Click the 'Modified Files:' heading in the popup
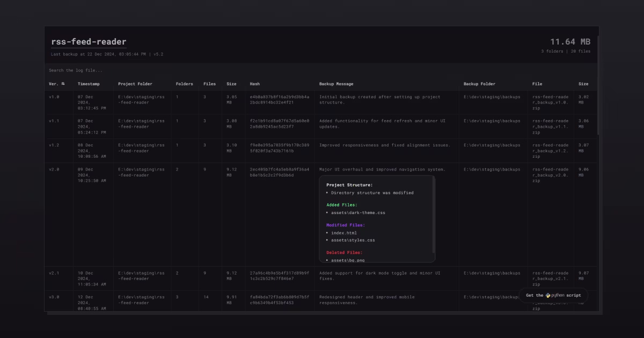 (x=345, y=225)
